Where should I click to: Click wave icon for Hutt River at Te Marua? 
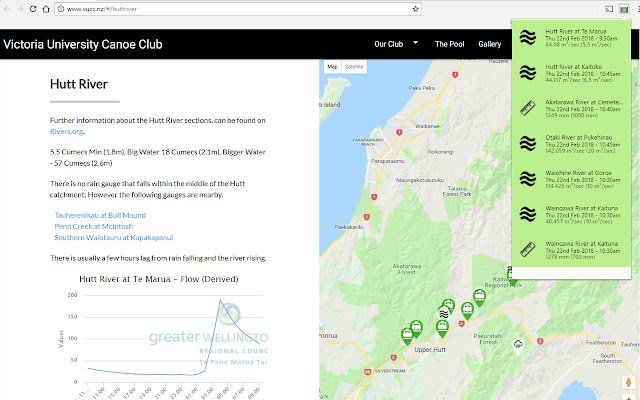click(527, 37)
